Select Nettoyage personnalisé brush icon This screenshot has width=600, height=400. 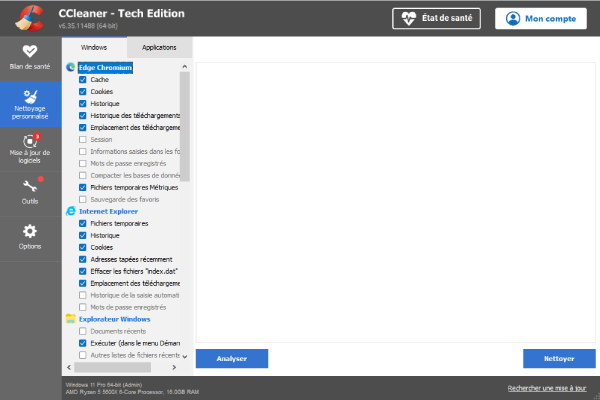tap(30, 96)
